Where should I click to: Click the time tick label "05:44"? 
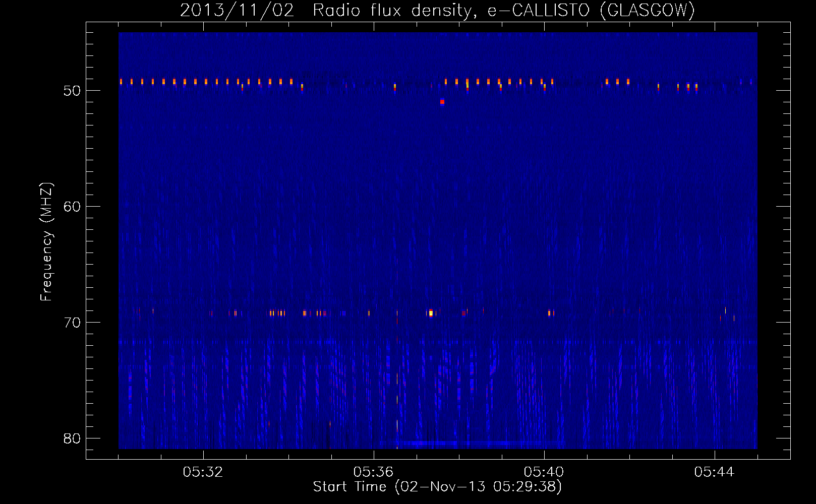pos(714,472)
